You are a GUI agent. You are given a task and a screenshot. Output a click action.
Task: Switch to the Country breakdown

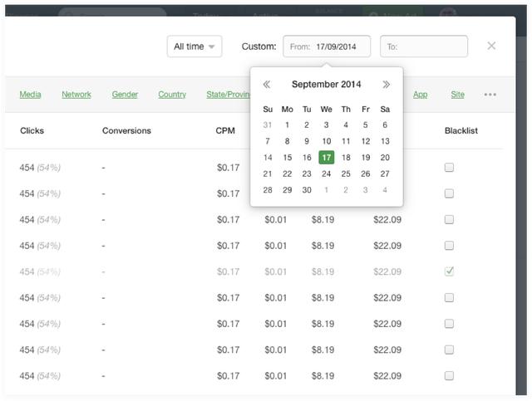(172, 95)
